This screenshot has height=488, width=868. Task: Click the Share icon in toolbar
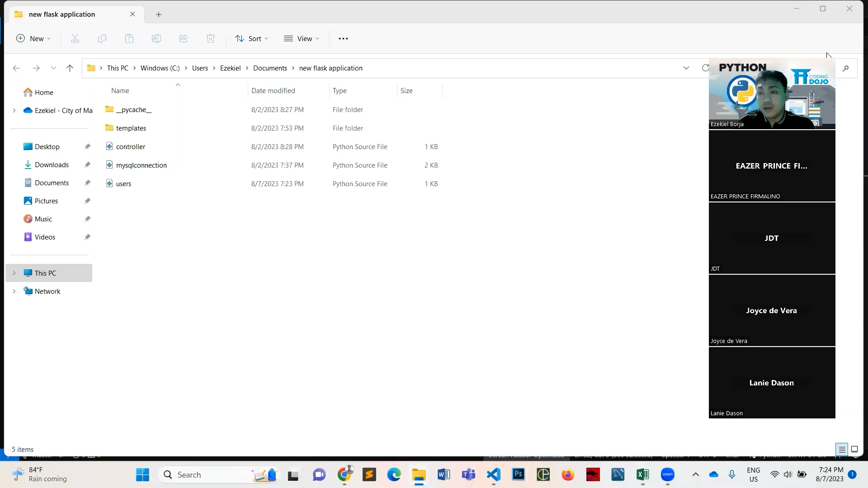[184, 38]
